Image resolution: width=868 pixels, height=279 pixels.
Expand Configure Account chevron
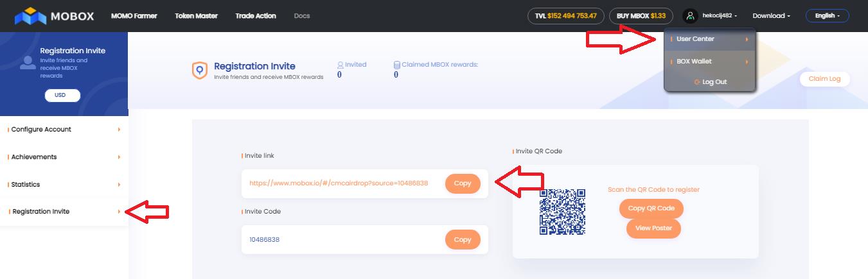[x=119, y=130]
